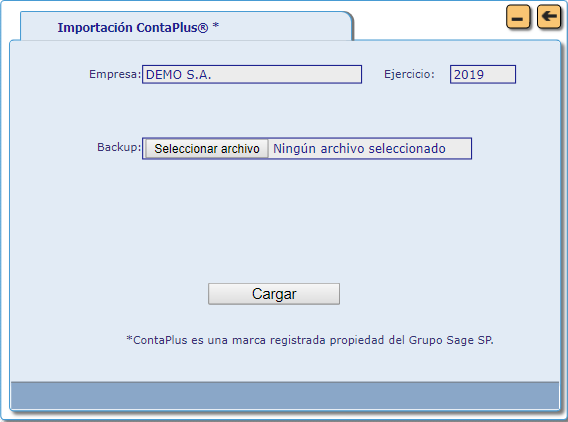Click the dark blue bottom status bar

[285, 395]
